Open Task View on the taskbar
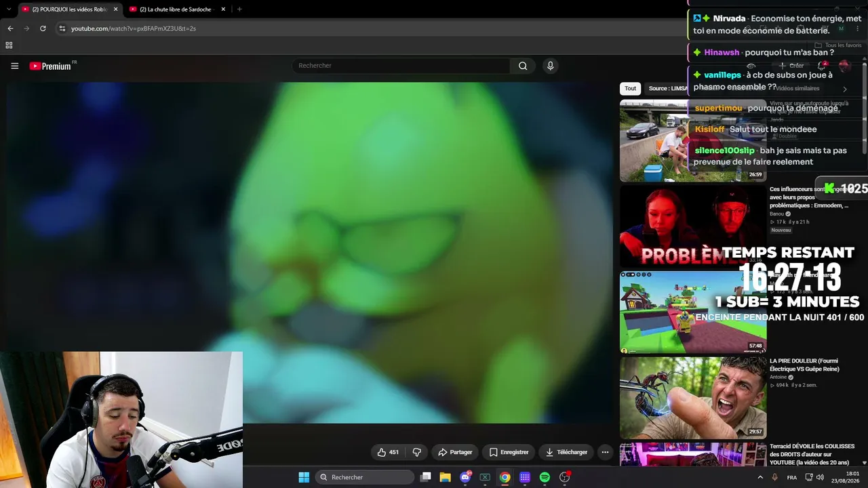 coord(425,477)
